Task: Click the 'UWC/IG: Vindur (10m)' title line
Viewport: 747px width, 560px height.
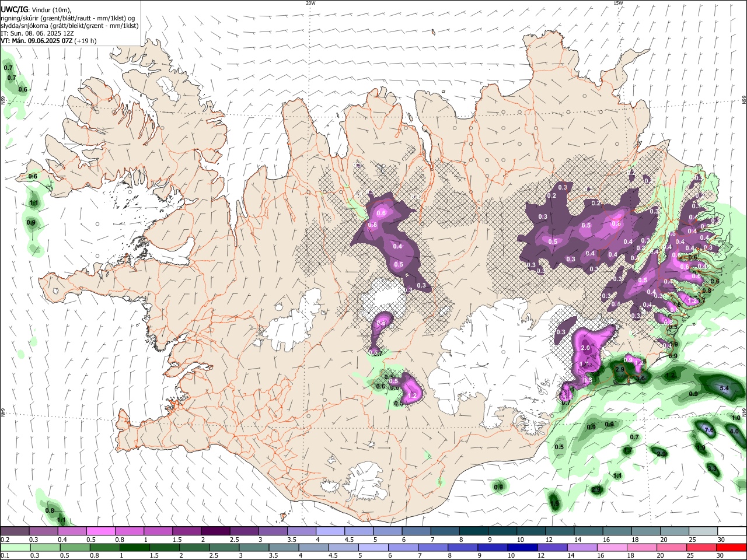Action: pos(36,10)
